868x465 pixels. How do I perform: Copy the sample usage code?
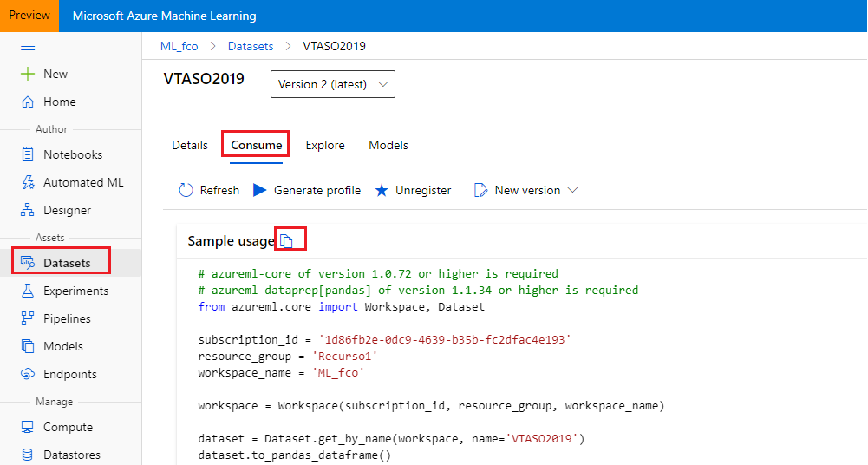pos(287,240)
